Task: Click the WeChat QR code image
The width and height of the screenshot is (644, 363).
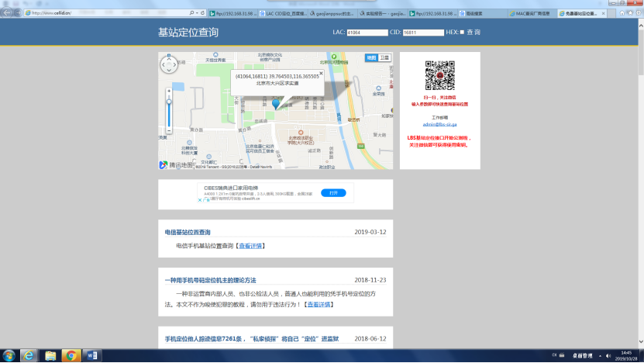Action: (x=440, y=76)
